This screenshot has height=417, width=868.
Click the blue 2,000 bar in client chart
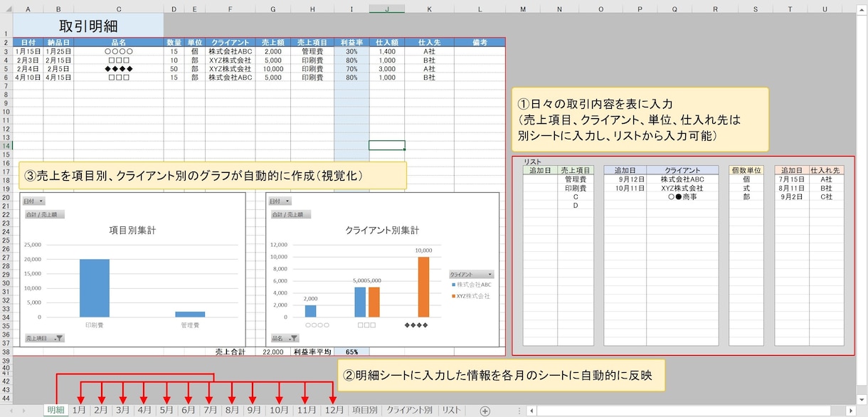tap(310, 311)
